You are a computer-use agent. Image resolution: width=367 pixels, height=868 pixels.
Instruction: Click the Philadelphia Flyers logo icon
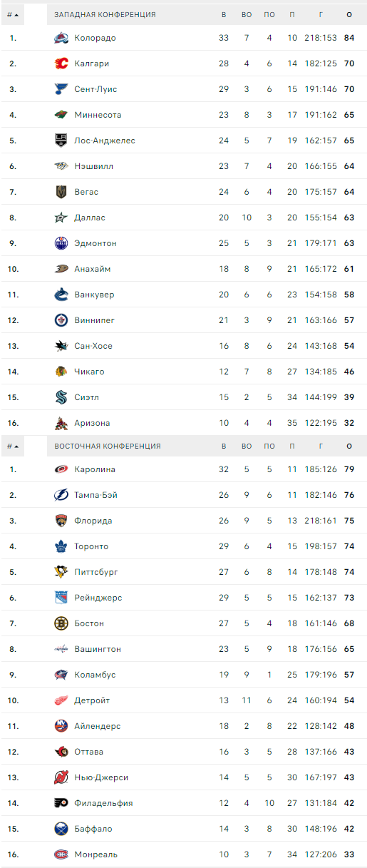click(x=61, y=803)
